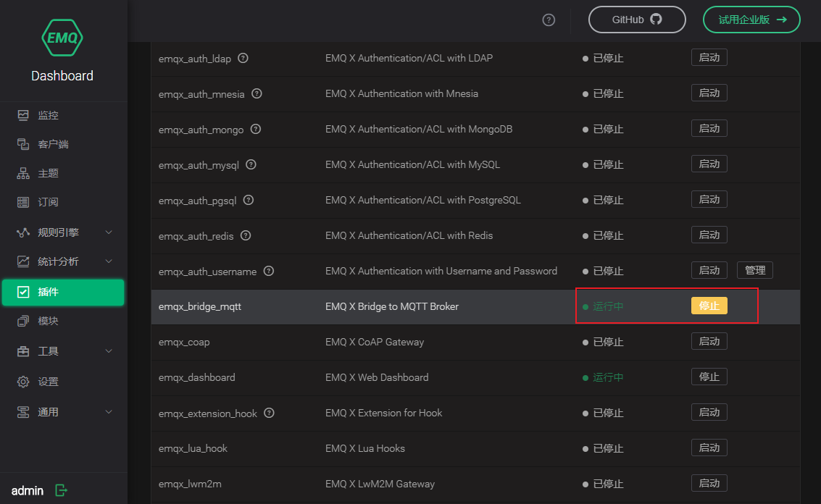The width and height of the screenshot is (821, 504).
Task: Show help for emqx_auth_mnesia plugin
Action: tap(257, 93)
